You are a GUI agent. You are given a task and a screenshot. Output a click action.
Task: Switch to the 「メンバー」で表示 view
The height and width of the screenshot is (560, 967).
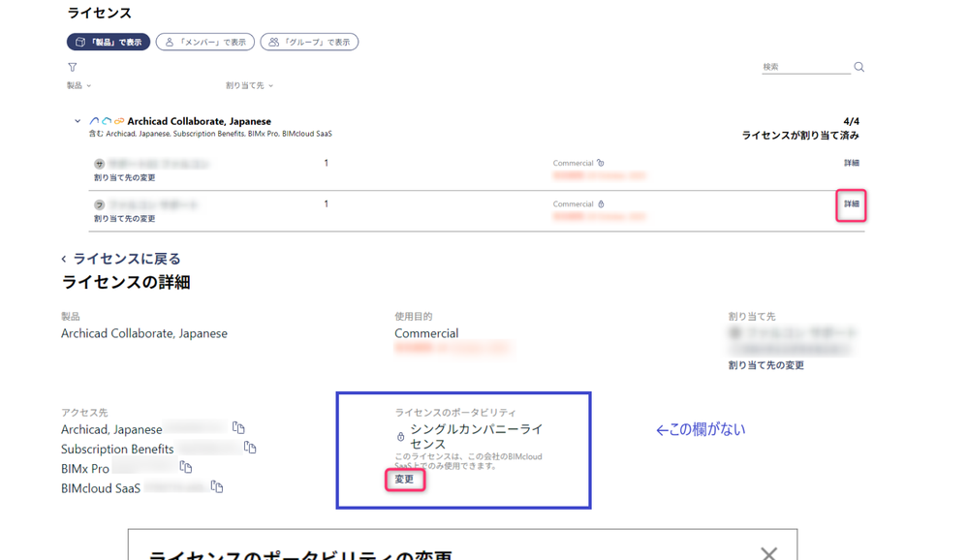(205, 42)
